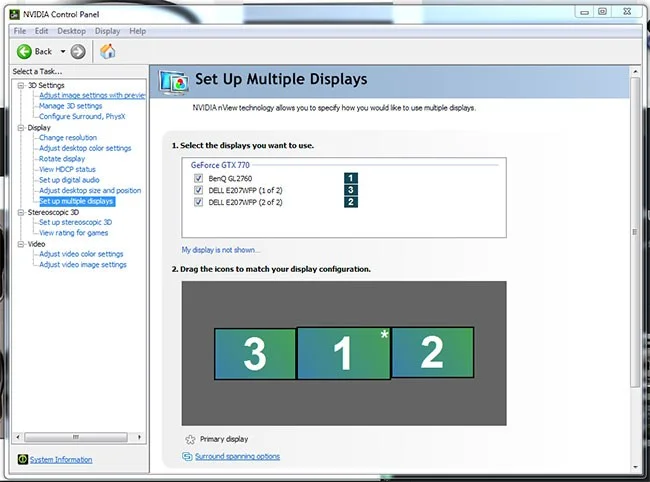
Task: Open the Desktop menu
Action: pyautogui.click(x=71, y=31)
